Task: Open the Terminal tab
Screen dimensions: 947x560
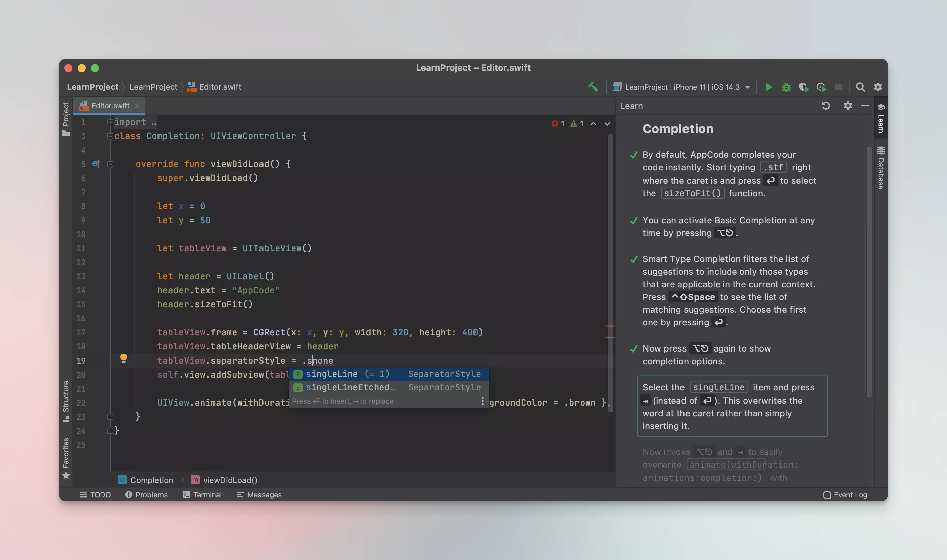Action: (x=202, y=494)
